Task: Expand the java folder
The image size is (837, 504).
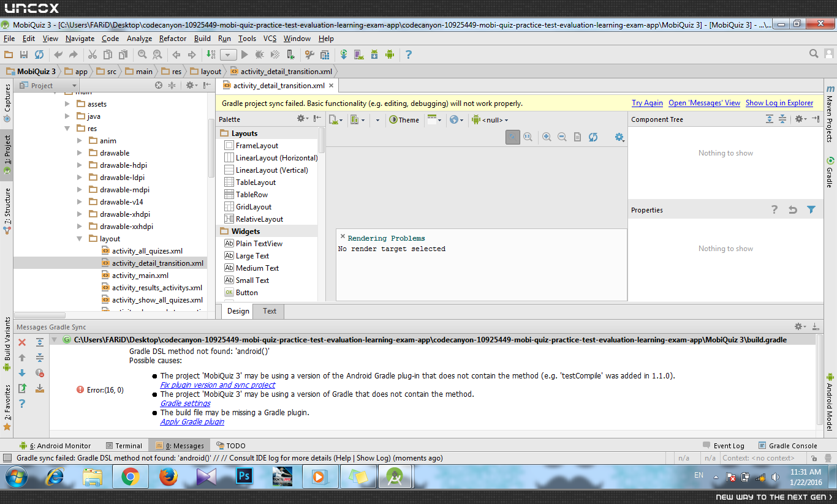Action: (67, 116)
